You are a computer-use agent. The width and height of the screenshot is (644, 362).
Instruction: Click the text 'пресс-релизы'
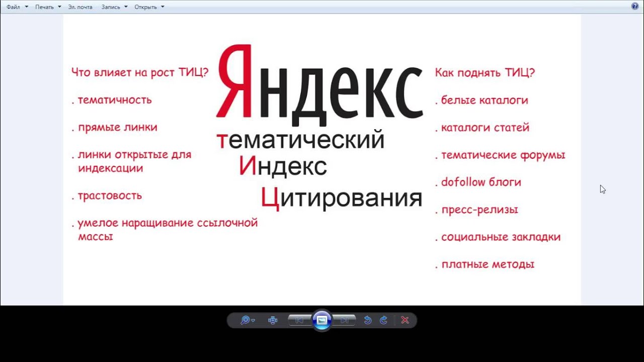click(479, 210)
